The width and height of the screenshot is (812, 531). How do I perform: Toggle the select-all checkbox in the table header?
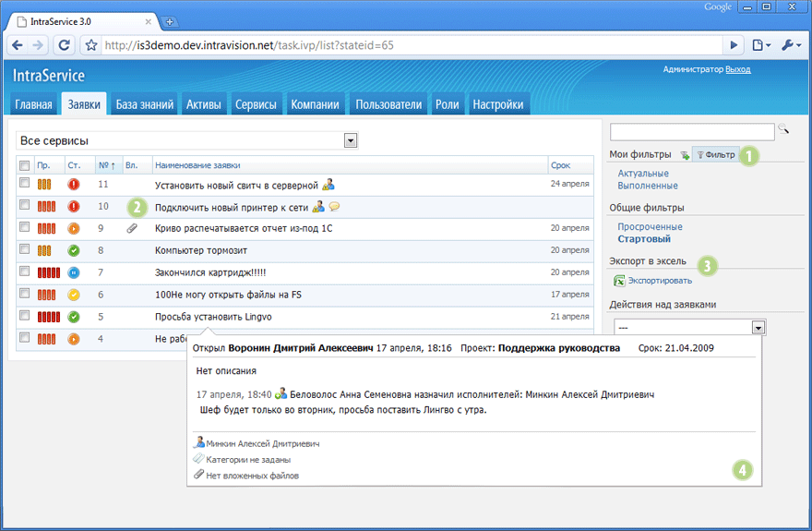tap(24, 166)
